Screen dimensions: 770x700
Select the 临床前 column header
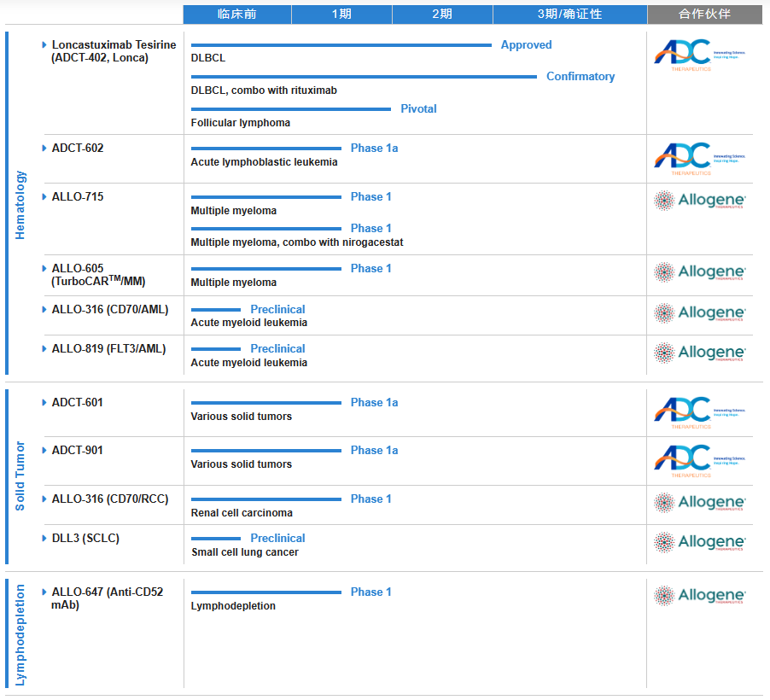[x=236, y=15]
